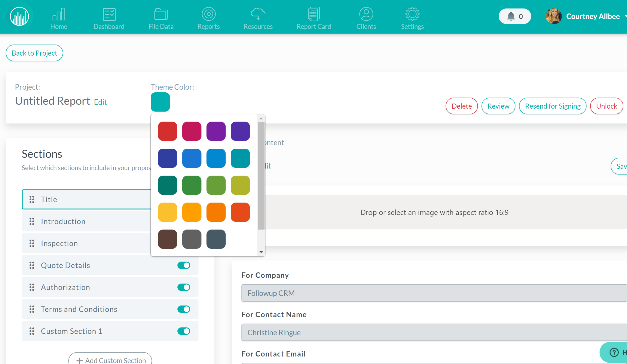This screenshot has width=627, height=364.
Task: Open the color picker scrollbar down
Action: [261, 252]
